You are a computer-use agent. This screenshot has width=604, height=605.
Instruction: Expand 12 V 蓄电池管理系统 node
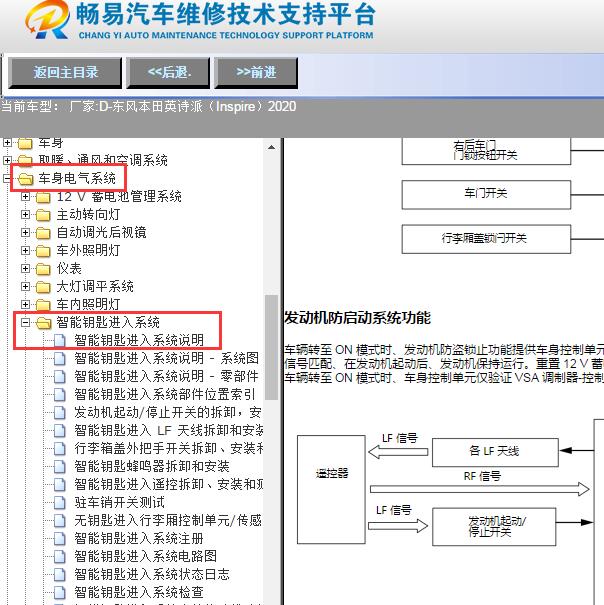coord(25,196)
